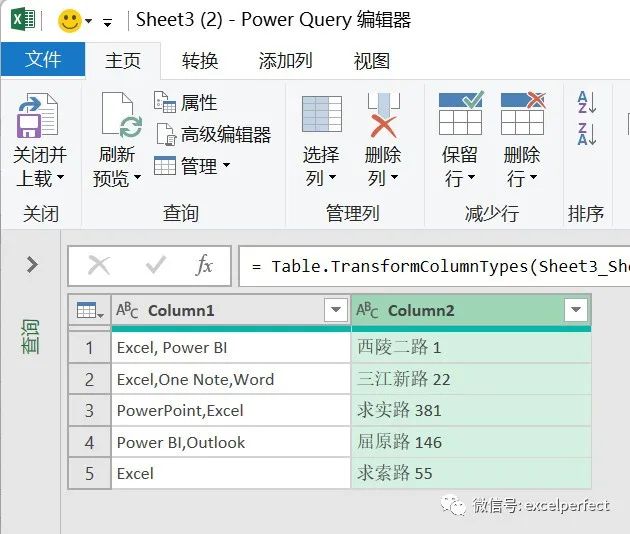Select row number 1 header

[x=89, y=348]
